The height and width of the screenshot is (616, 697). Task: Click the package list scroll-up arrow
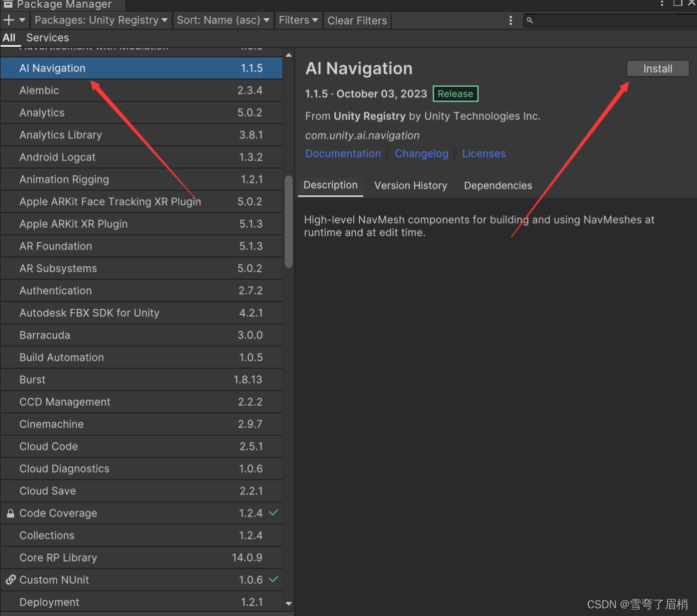coord(289,55)
